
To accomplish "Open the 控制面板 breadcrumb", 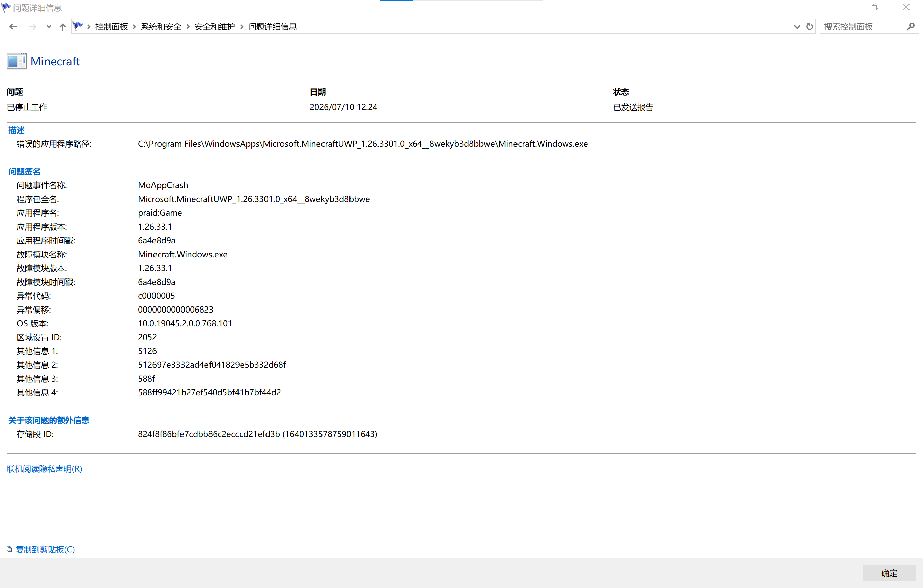I will (x=112, y=26).
